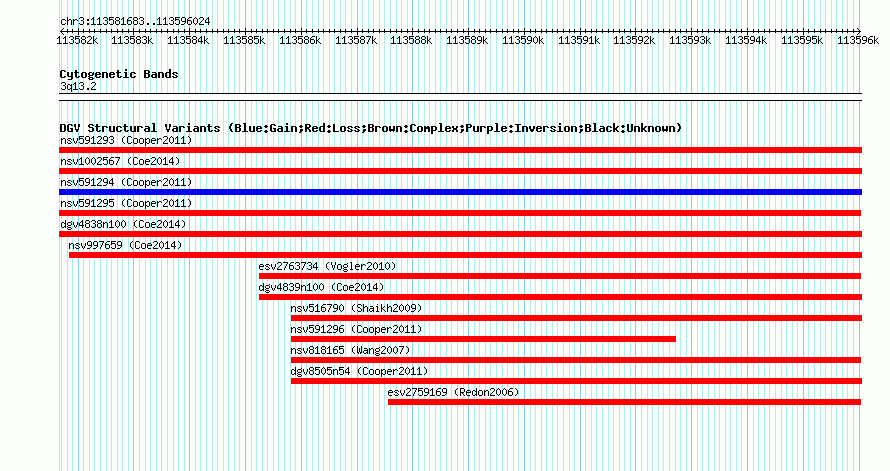The height and width of the screenshot is (471, 890).
Task: Click the 113593k ruler label
Action: pyautogui.click(x=690, y=40)
